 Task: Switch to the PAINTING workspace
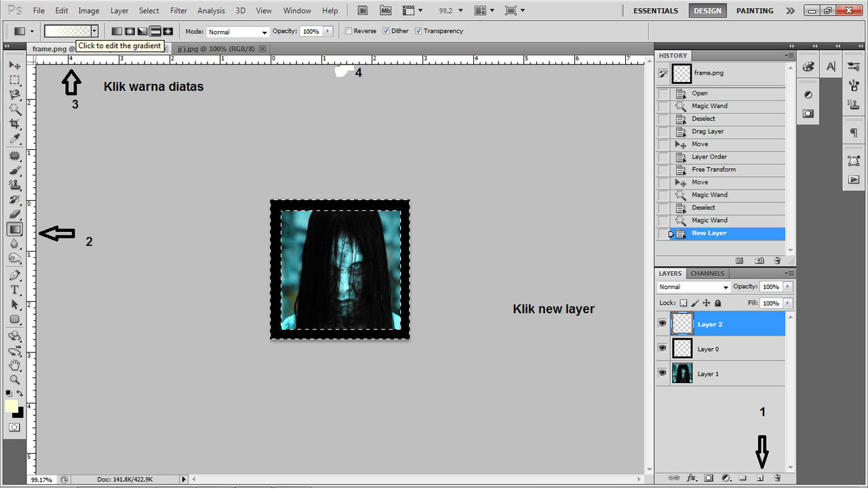tap(754, 10)
